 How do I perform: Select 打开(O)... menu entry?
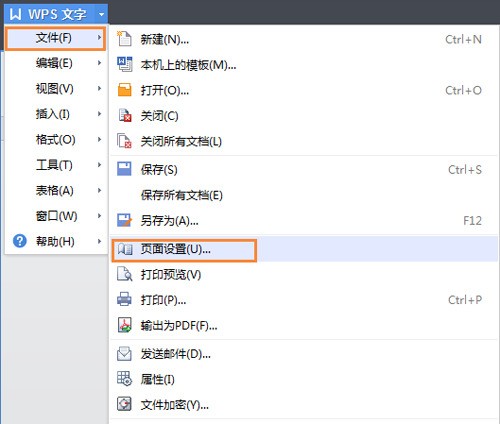tap(304, 90)
